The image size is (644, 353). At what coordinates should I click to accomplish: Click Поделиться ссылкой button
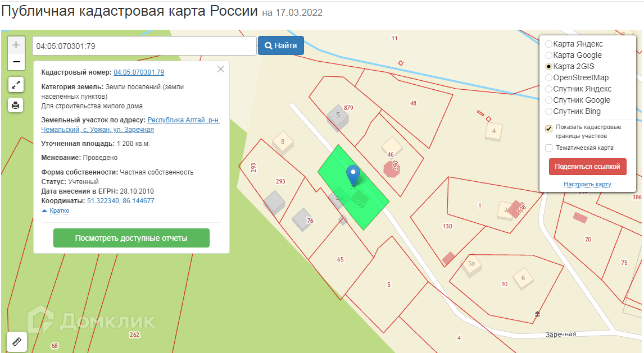pos(587,167)
